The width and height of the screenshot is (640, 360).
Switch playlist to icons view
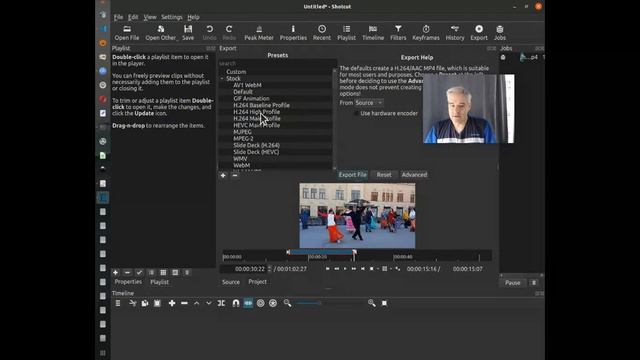pyautogui.click(x=175, y=272)
